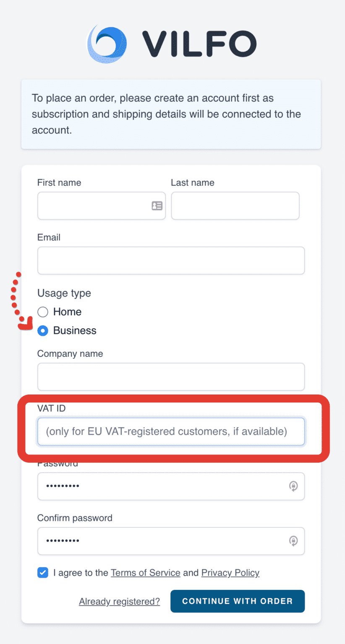Click the account creation info notice
Screen dimensions: 345x644
click(x=171, y=114)
